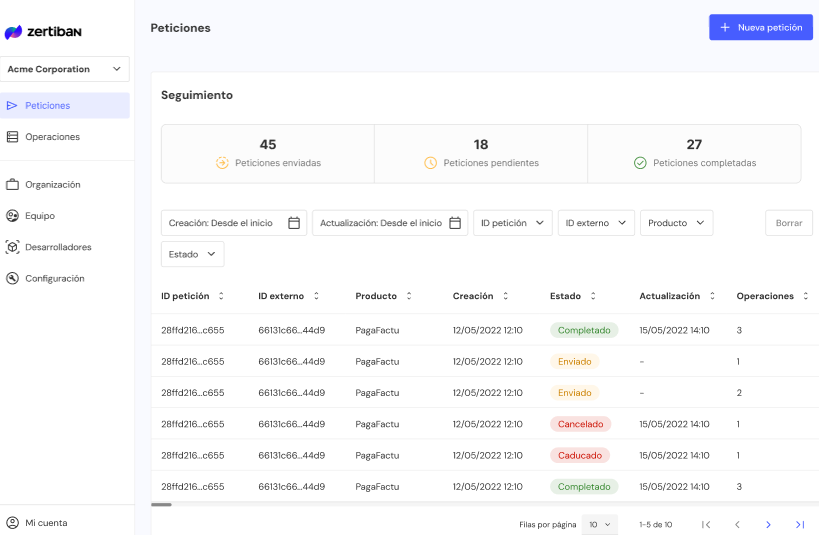
Task: Open Operaciones in the sidebar
Action: (x=52, y=137)
